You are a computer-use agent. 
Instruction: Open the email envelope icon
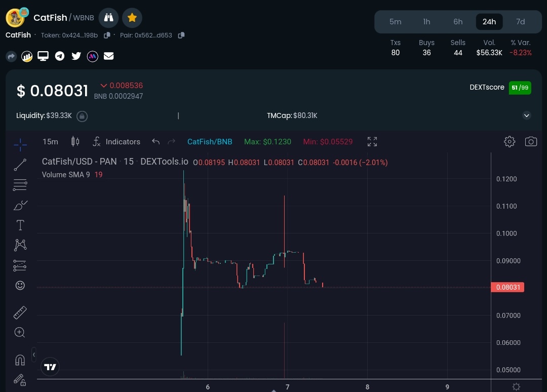coord(109,56)
